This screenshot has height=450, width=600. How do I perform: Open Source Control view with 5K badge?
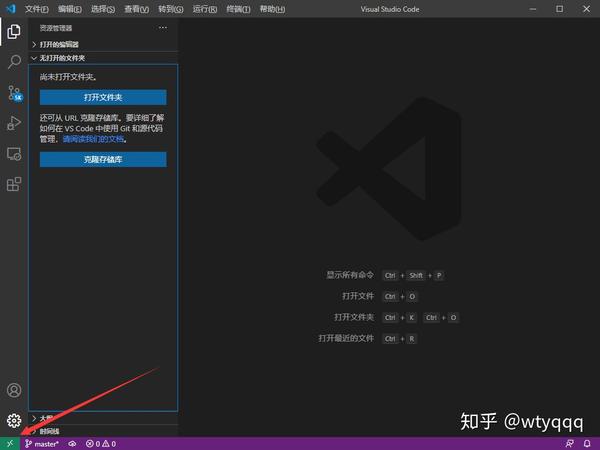click(15, 93)
